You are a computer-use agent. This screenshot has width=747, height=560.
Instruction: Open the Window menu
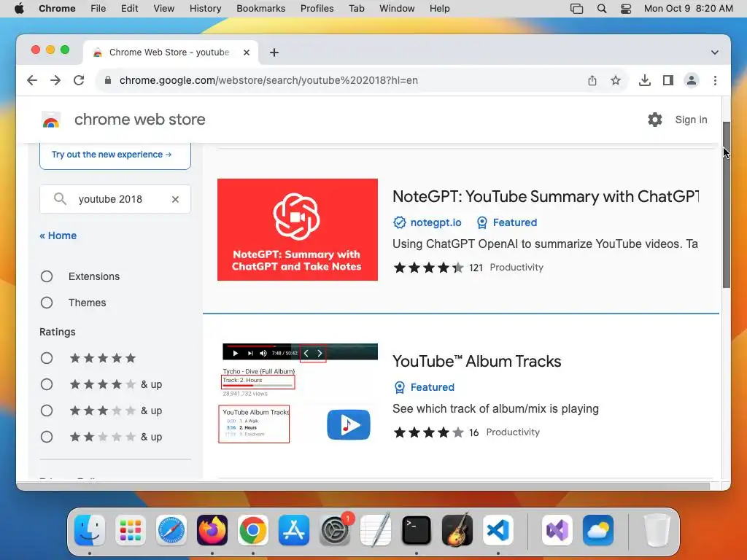click(x=397, y=8)
